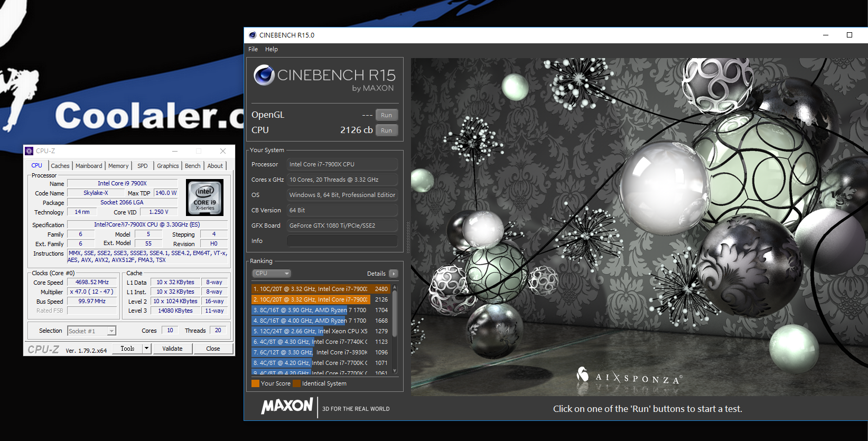Click the Name field Intel Core i9 7900X
This screenshot has height=441, width=868.
coord(122,183)
